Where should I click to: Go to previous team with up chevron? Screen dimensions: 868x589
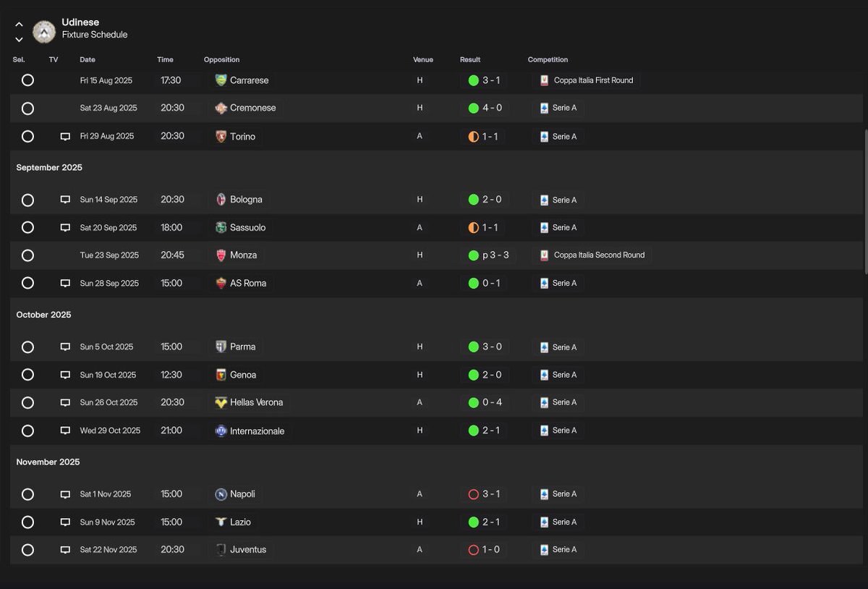[x=19, y=25]
